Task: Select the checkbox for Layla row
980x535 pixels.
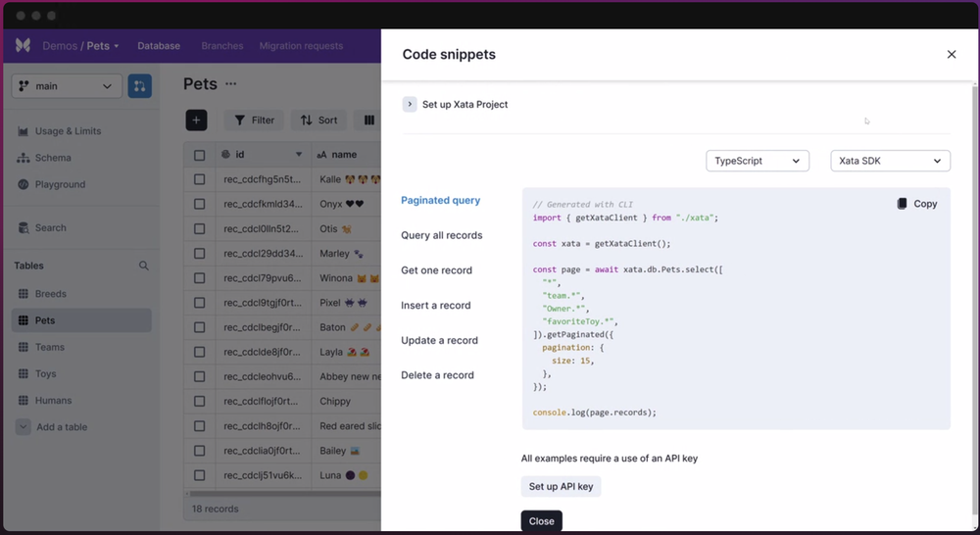Action: click(199, 352)
